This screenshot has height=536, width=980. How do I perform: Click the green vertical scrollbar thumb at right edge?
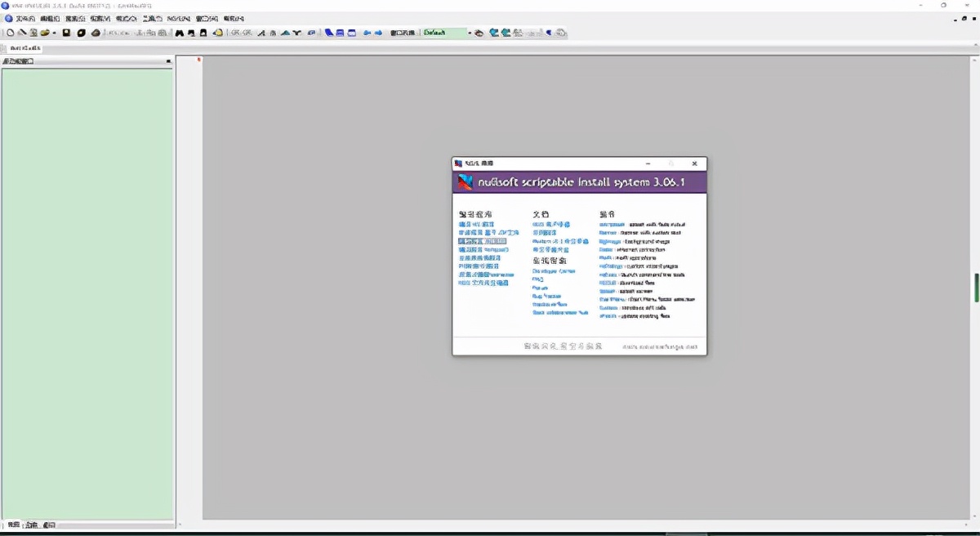click(977, 288)
